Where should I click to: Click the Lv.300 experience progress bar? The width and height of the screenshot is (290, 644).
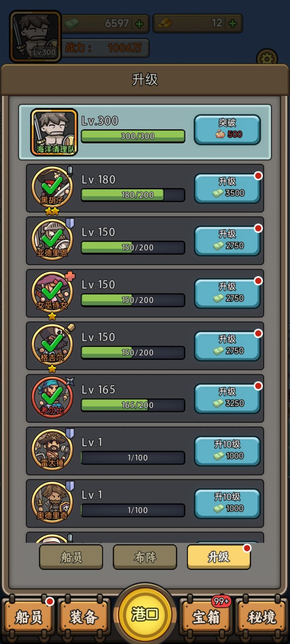tap(133, 136)
